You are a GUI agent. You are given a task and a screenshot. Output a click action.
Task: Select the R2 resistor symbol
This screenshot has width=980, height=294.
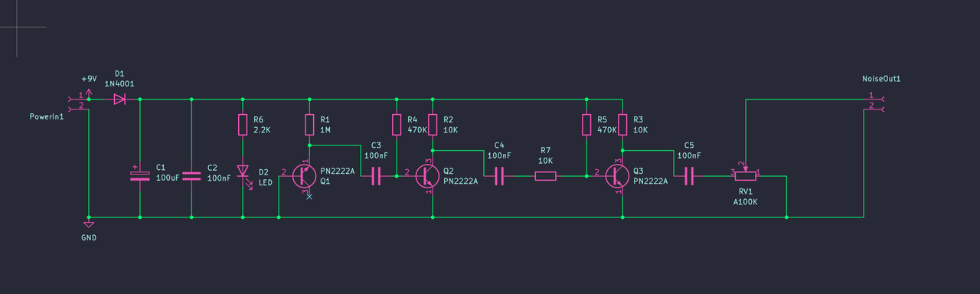433,125
